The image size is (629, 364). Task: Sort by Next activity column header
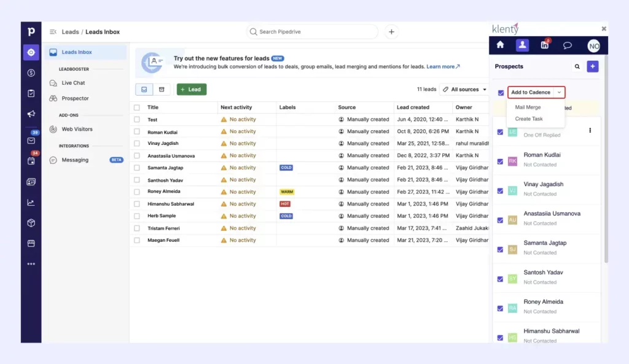click(236, 107)
